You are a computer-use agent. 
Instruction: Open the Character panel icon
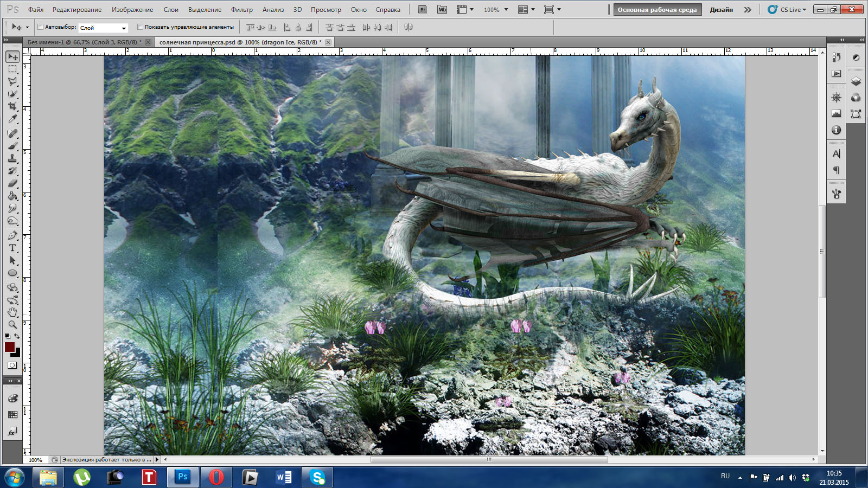click(x=836, y=154)
